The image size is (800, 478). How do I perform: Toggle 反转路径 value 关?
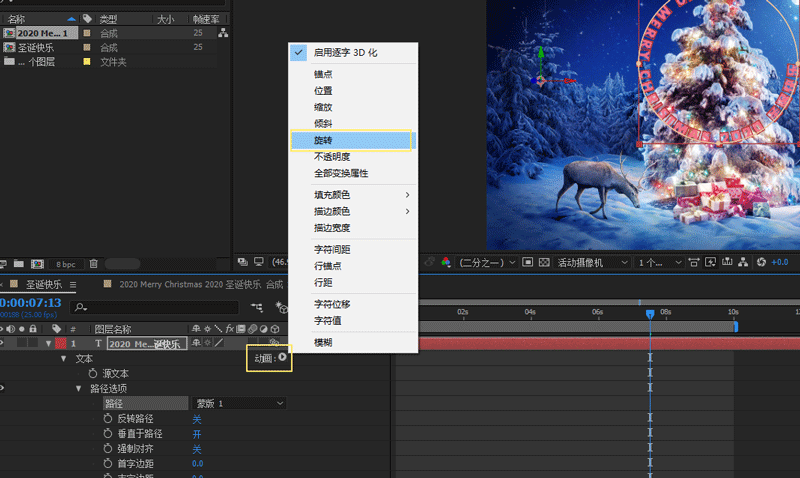(196, 419)
